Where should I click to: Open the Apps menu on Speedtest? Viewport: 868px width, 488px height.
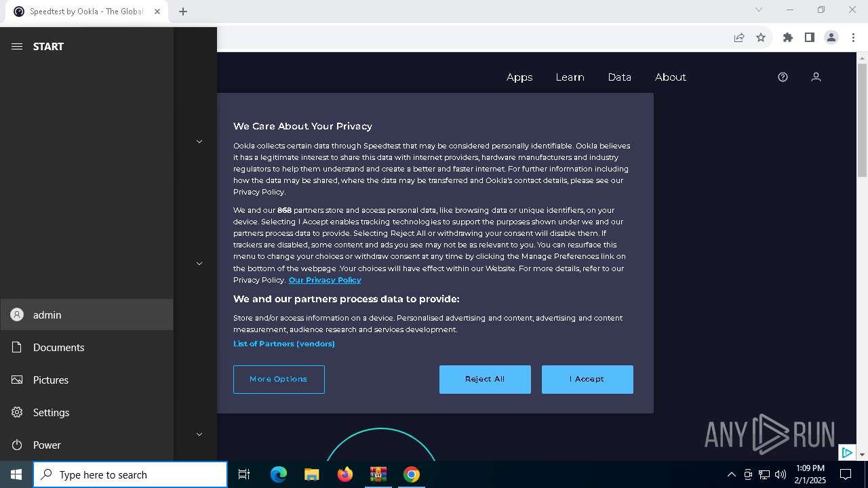click(519, 77)
